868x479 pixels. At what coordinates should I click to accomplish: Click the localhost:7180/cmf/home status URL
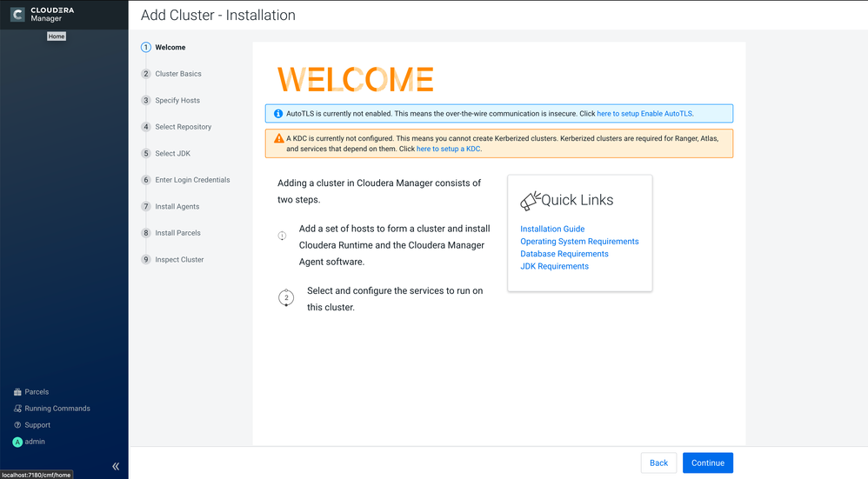click(x=37, y=475)
